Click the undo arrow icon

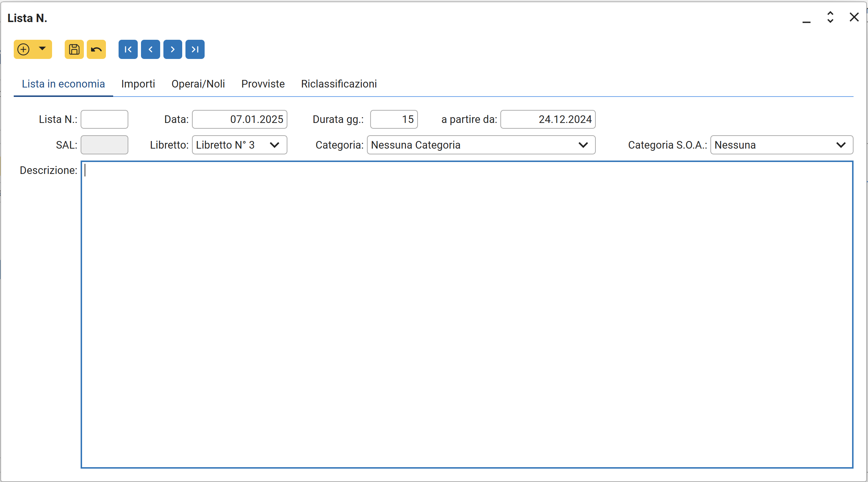tap(96, 49)
